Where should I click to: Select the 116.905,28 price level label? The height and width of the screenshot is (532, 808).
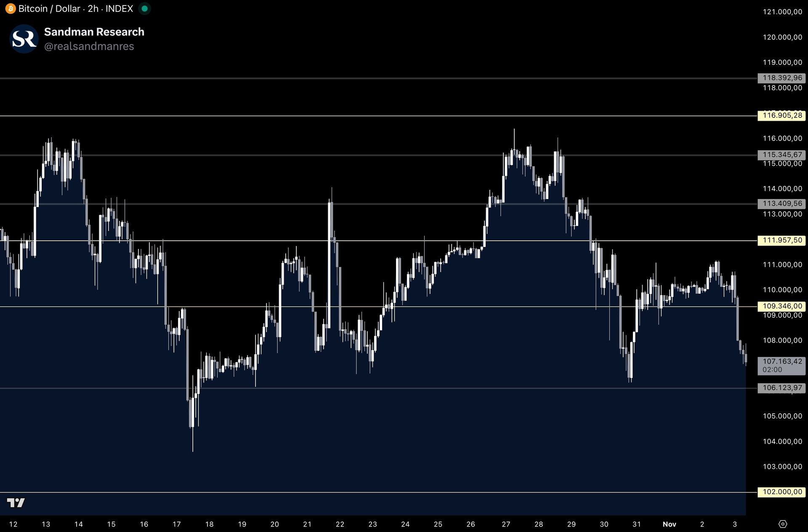click(781, 115)
